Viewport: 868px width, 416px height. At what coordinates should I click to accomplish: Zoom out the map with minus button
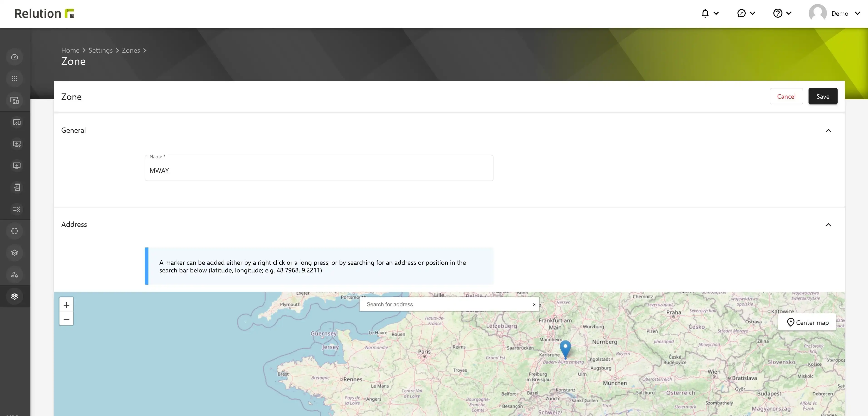tap(66, 319)
